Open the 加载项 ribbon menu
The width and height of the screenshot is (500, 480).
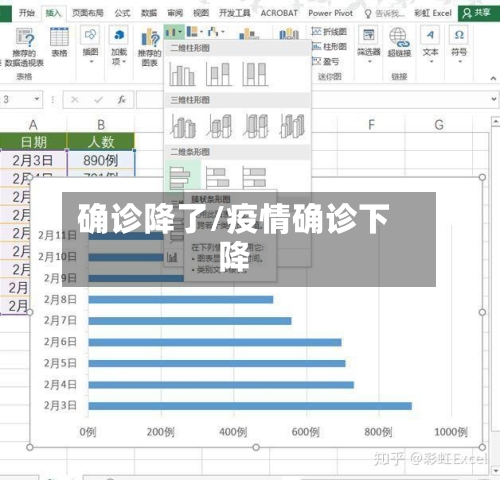coord(119,46)
